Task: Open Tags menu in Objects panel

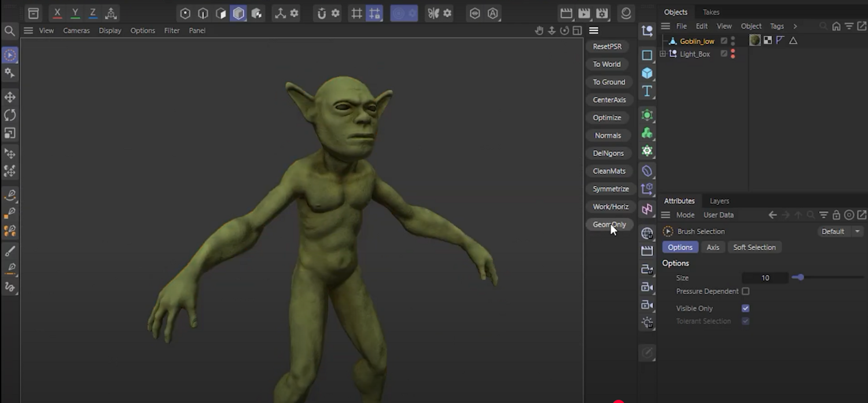Action: tap(777, 26)
